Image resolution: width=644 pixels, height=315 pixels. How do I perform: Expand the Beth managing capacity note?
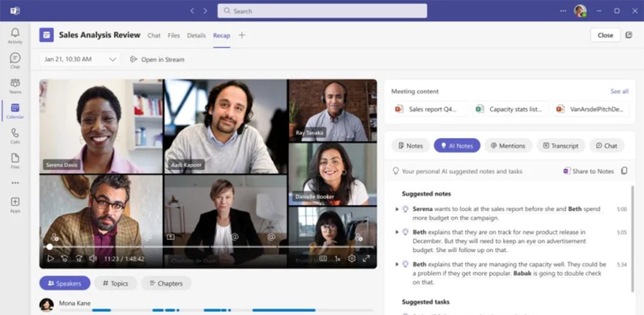pyautogui.click(x=397, y=264)
